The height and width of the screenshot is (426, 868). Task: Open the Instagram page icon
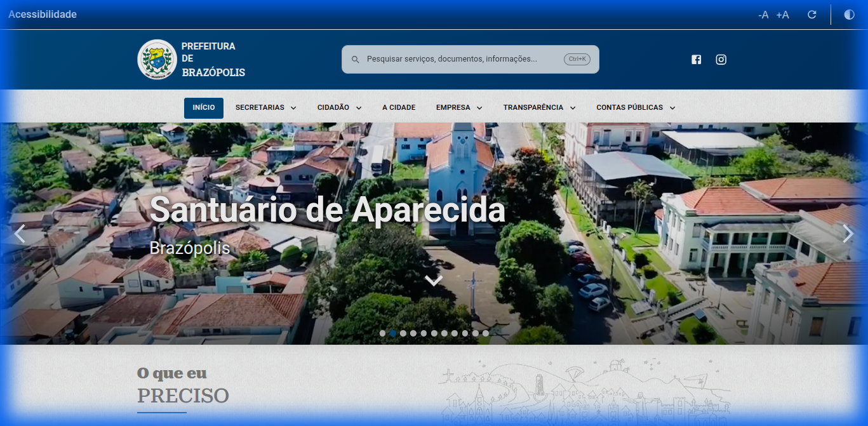pyautogui.click(x=721, y=59)
